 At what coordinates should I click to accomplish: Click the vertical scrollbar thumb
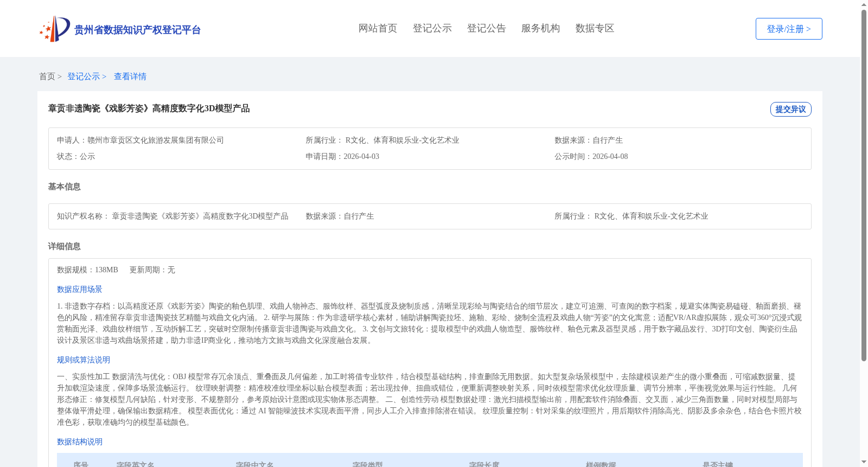864,185
